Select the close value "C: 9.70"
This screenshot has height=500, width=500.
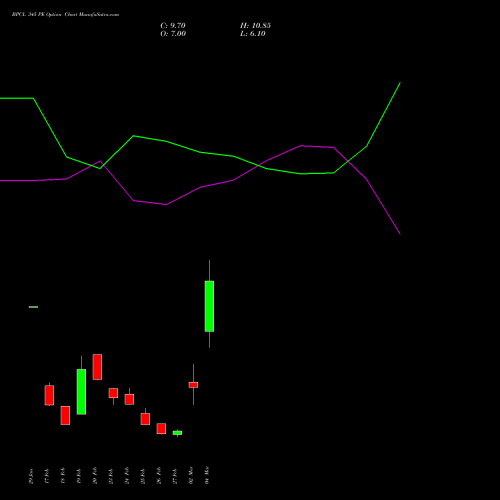point(173,26)
